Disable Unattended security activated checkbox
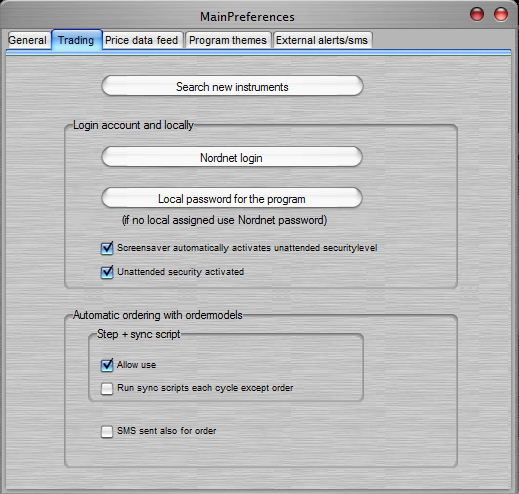Screen dimensions: 519x494 [107, 272]
